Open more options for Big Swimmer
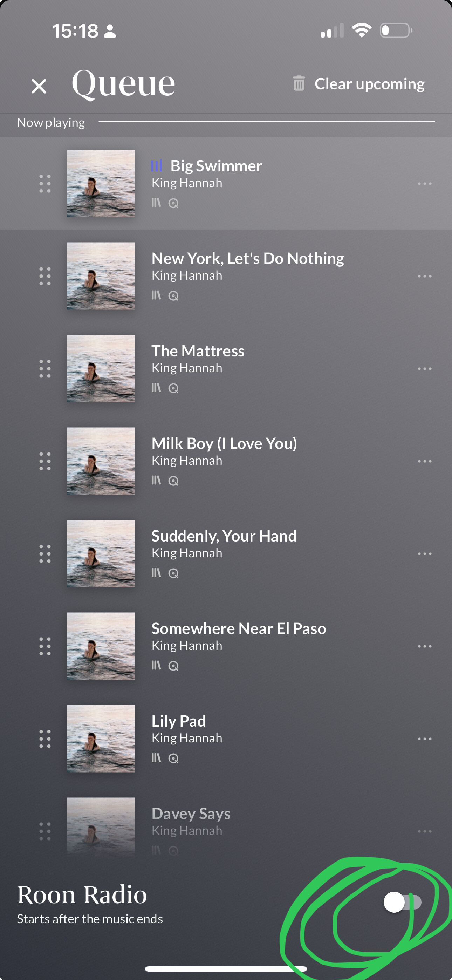This screenshot has width=452, height=980. (x=425, y=184)
